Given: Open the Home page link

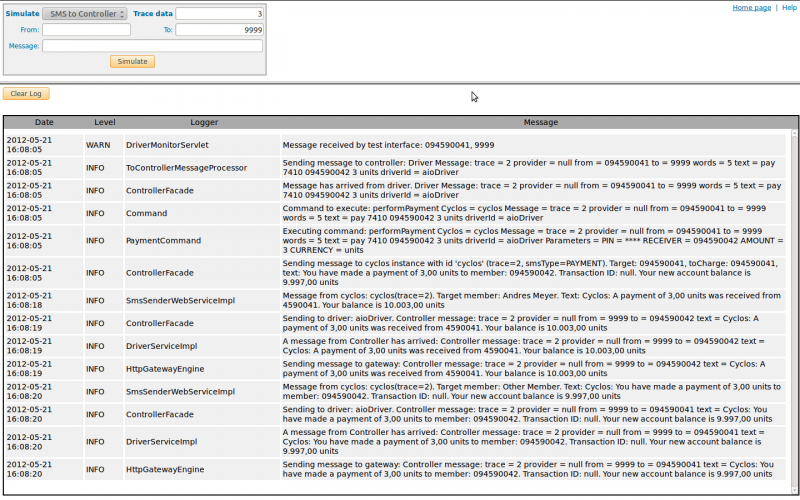Looking at the screenshot, I should 752,8.
